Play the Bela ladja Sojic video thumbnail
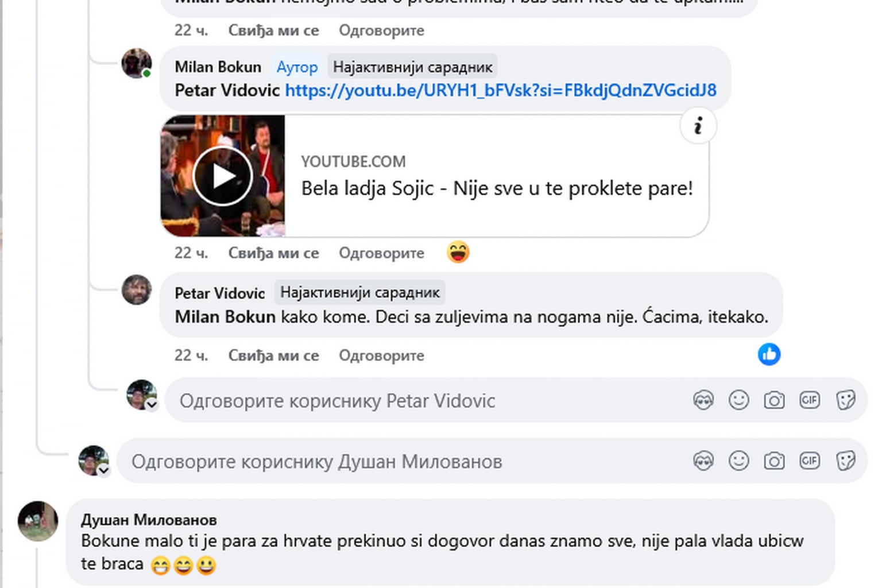This screenshot has height=588, width=882. click(223, 176)
